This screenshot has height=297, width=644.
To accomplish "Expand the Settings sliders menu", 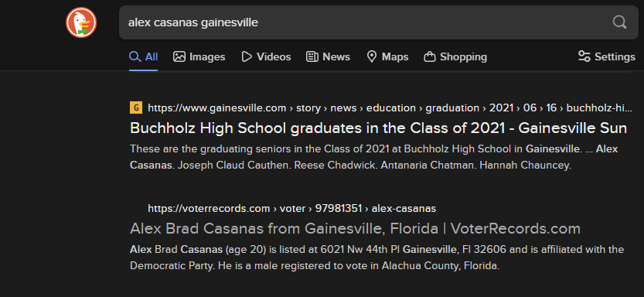I will point(607,56).
